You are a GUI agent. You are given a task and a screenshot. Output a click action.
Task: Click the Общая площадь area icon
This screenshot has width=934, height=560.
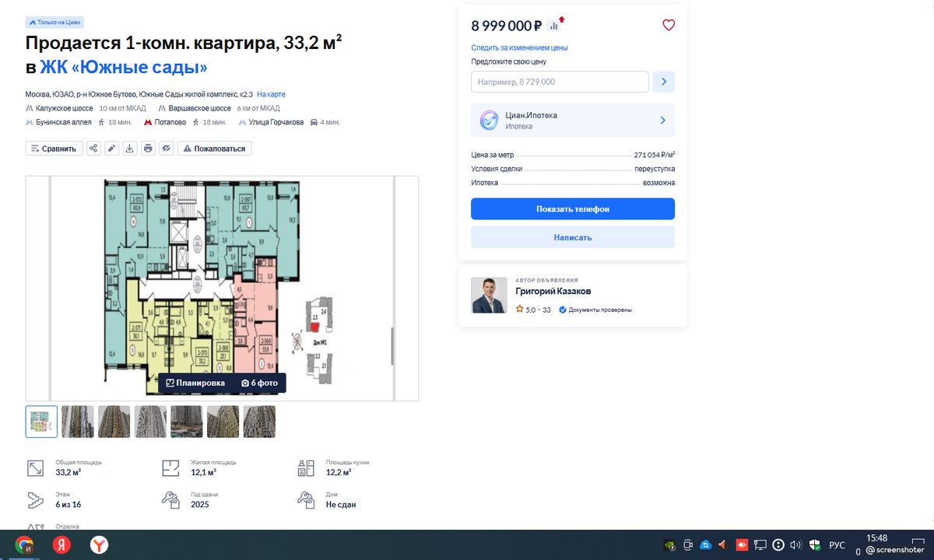[36, 467]
